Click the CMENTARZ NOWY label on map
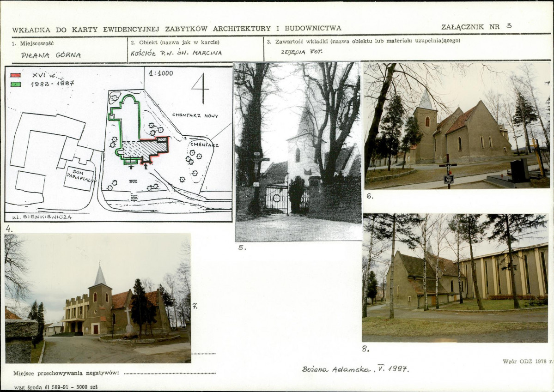 (x=195, y=115)
